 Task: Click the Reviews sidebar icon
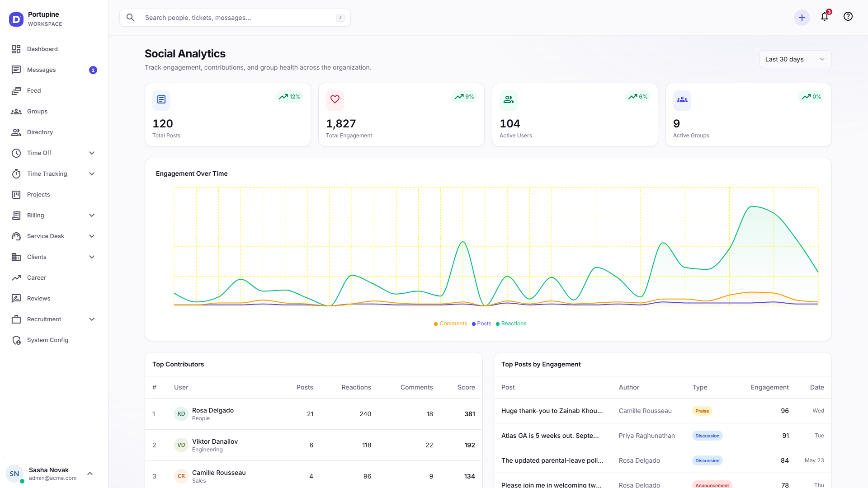pyautogui.click(x=16, y=299)
